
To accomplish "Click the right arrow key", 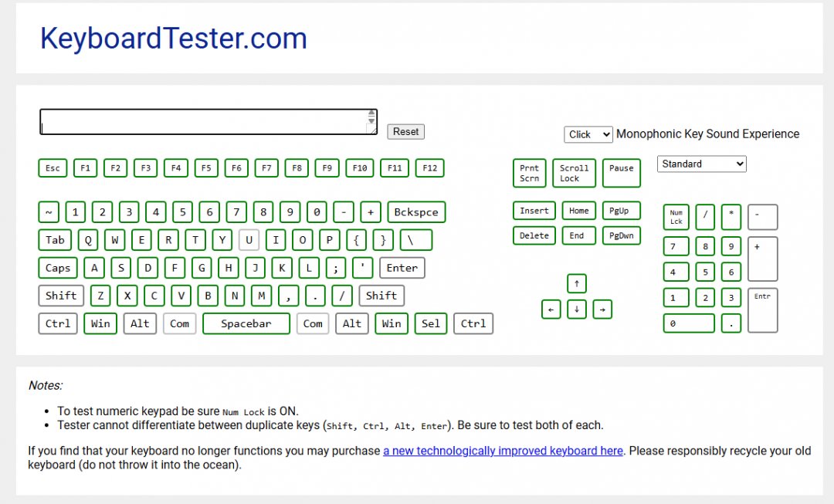I will 602,309.
